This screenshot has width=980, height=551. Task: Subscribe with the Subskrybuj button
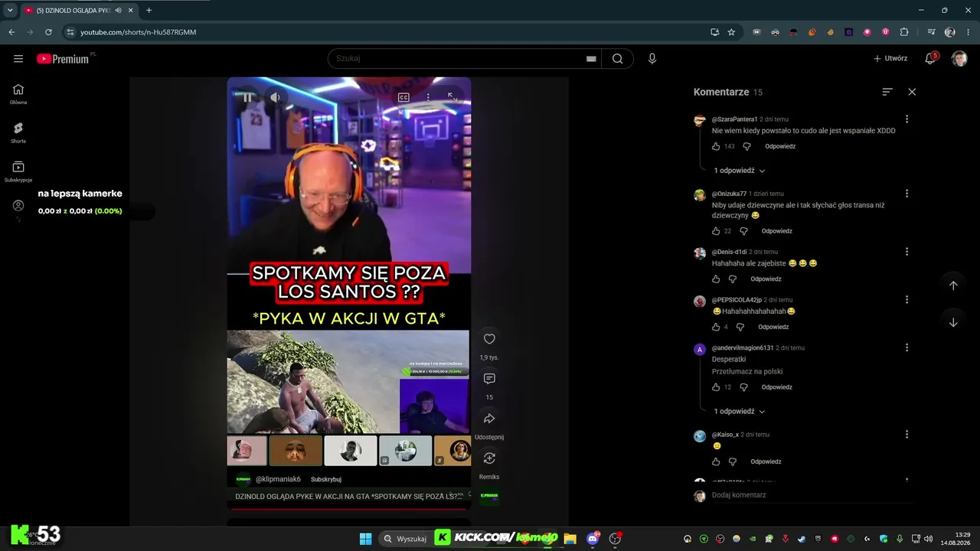coord(326,479)
